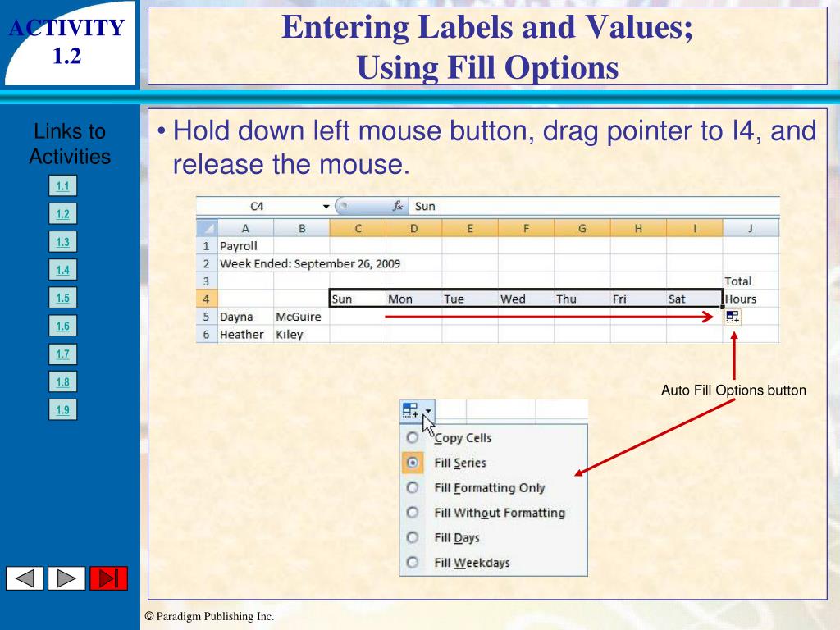
Task: Open activity link 1.4
Action: tap(62, 269)
